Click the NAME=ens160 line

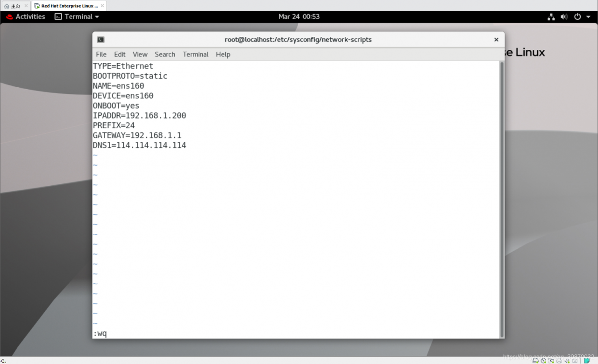tap(119, 86)
